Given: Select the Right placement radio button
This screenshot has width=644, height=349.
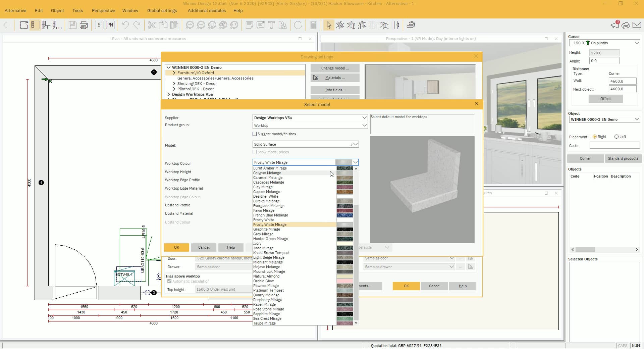Looking at the screenshot, I should [595, 137].
